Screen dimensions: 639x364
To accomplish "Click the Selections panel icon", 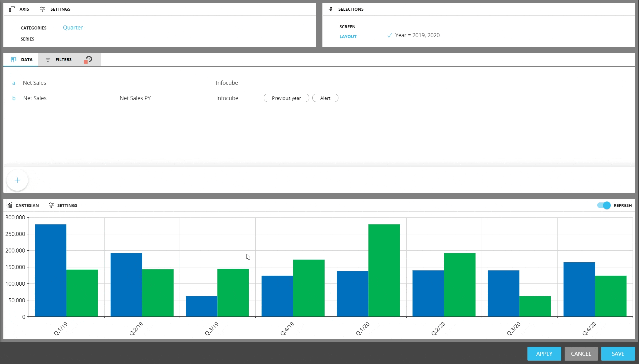I will click(331, 9).
